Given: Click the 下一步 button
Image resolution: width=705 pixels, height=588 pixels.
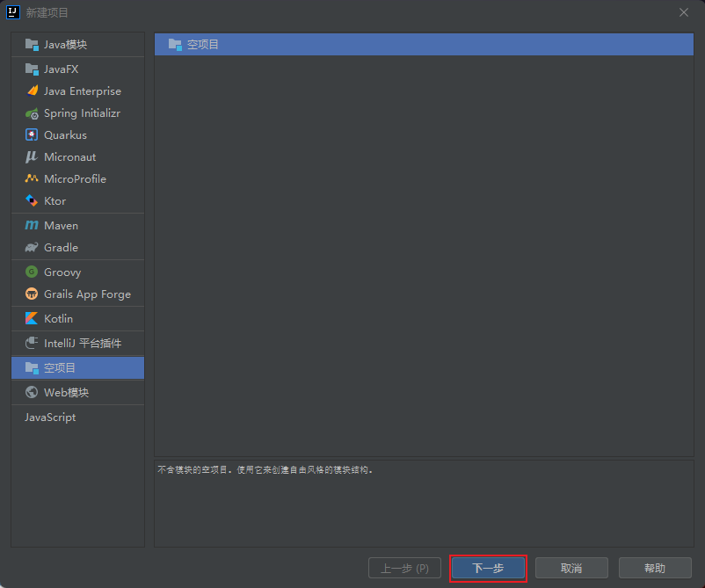Looking at the screenshot, I should (x=488, y=568).
